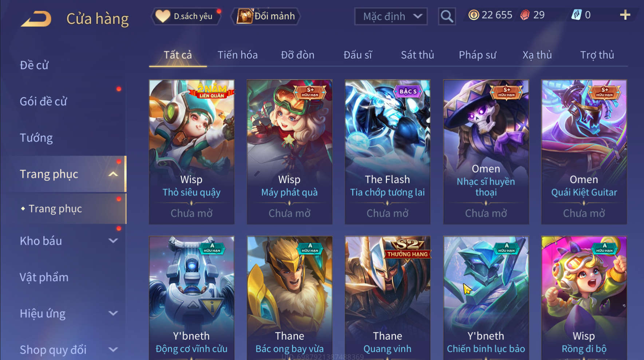Open Vật phẩm in the sidebar

click(x=44, y=277)
